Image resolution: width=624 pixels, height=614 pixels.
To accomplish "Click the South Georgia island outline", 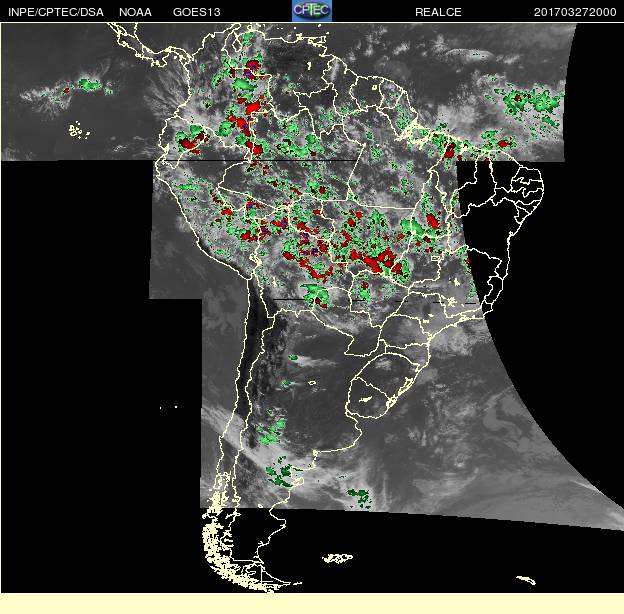I will pos(526,580).
